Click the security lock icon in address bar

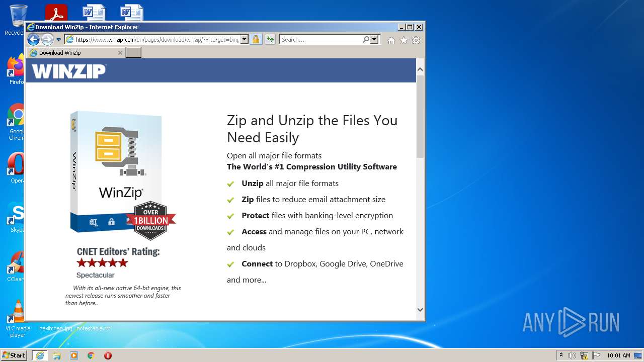click(256, 40)
